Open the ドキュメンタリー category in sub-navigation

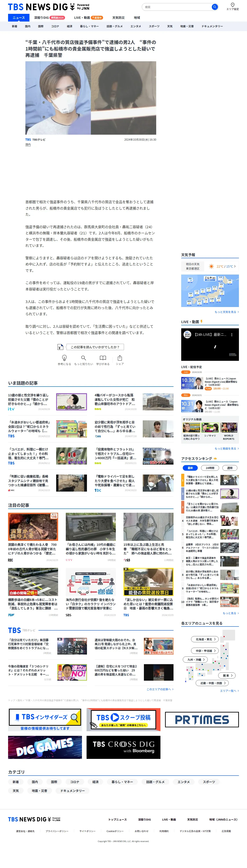(212, 26)
